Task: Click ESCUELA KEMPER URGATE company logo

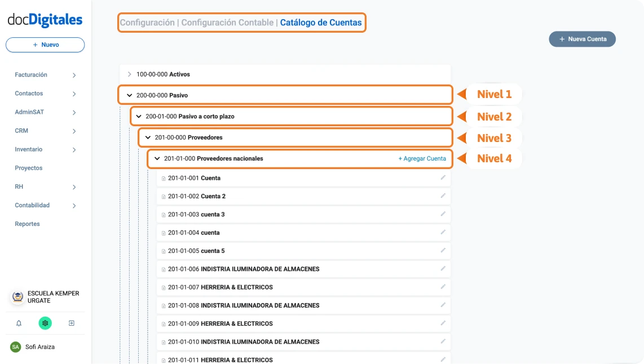Action: point(18,297)
